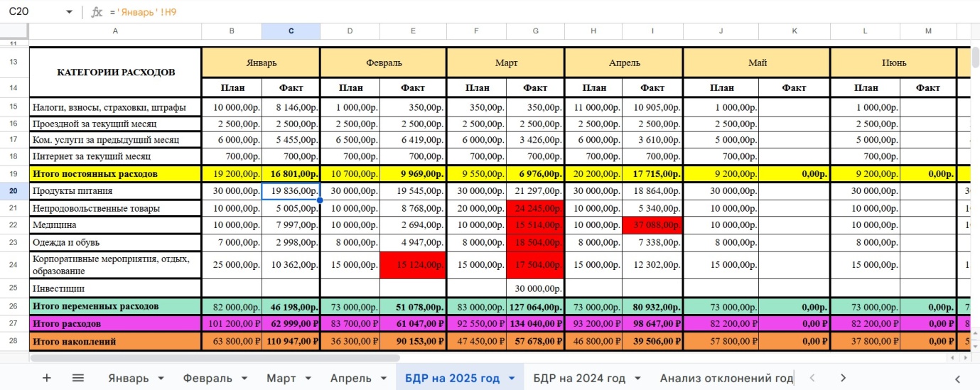
Task: Click the fx function icon
Action: pyautogui.click(x=97, y=12)
